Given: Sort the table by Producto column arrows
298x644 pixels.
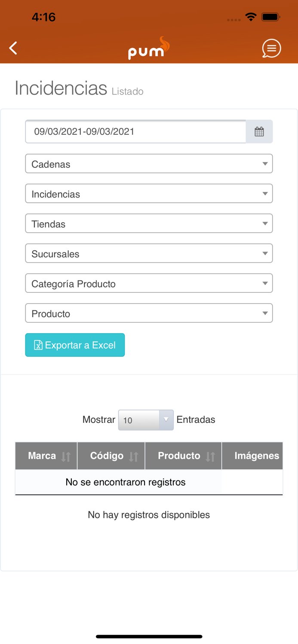Looking at the screenshot, I should pyautogui.click(x=210, y=456).
